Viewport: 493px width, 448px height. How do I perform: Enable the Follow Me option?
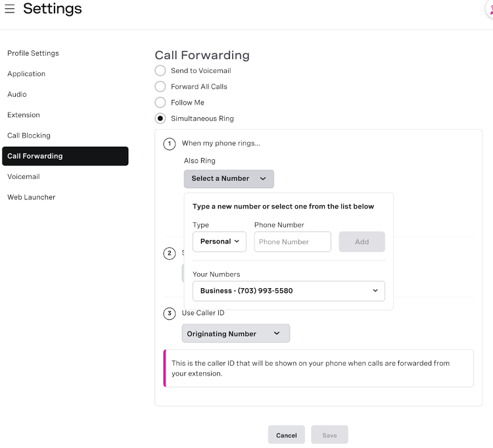[160, 103]
